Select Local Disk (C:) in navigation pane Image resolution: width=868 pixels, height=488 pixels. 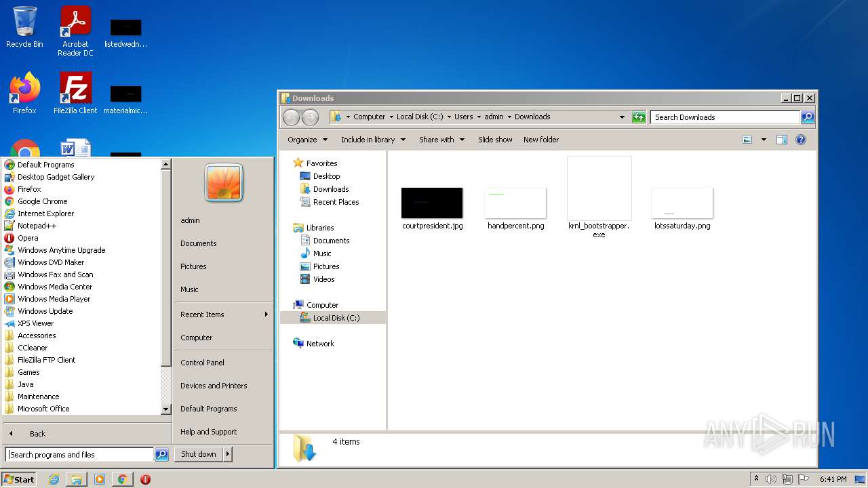click(x=336, y=318)
